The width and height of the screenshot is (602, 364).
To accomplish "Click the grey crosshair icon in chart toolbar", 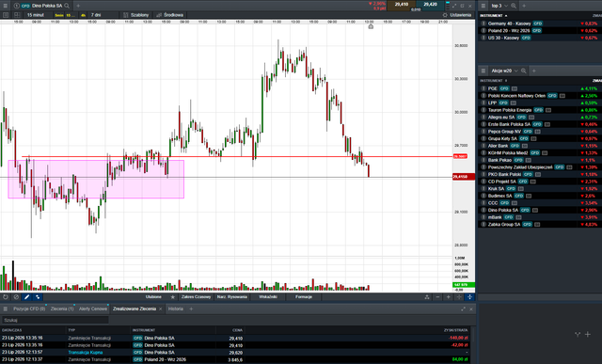I will (459, 297).
